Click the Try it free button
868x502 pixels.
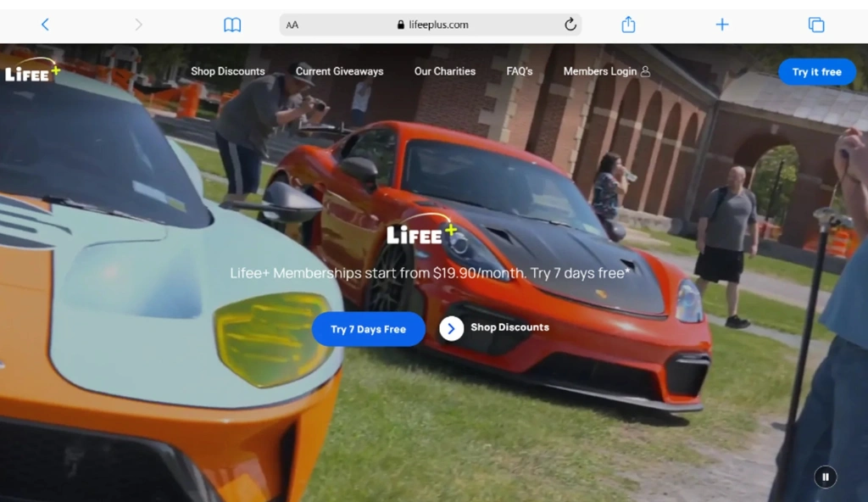pyautogui.click(x=816, y=72)
